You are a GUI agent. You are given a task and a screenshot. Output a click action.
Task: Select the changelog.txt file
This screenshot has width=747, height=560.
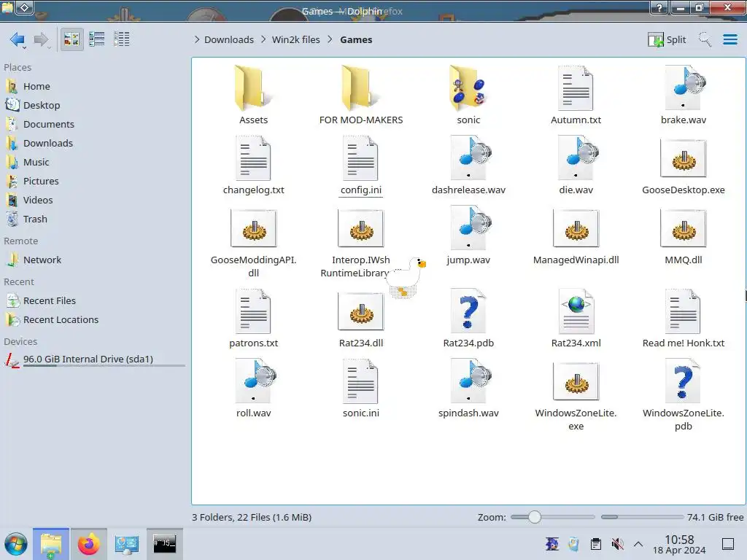coord(253,166)
